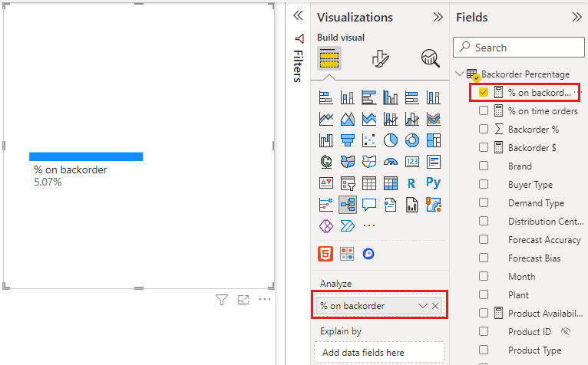Choose the table visual

tap(369, 183)
